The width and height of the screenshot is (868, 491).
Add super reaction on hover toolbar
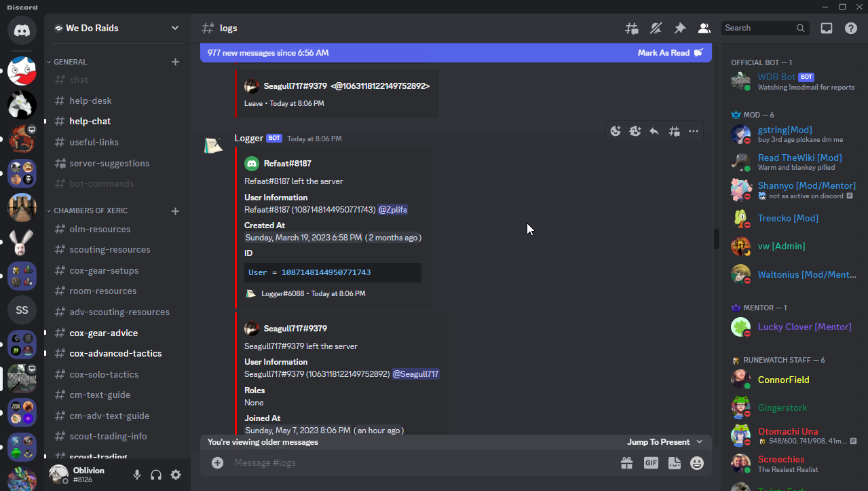635,131
